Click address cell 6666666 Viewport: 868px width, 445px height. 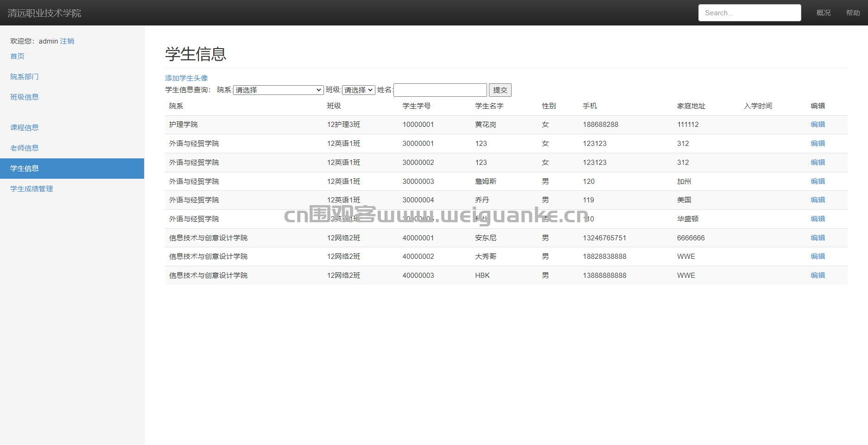(x=691, y=238)
